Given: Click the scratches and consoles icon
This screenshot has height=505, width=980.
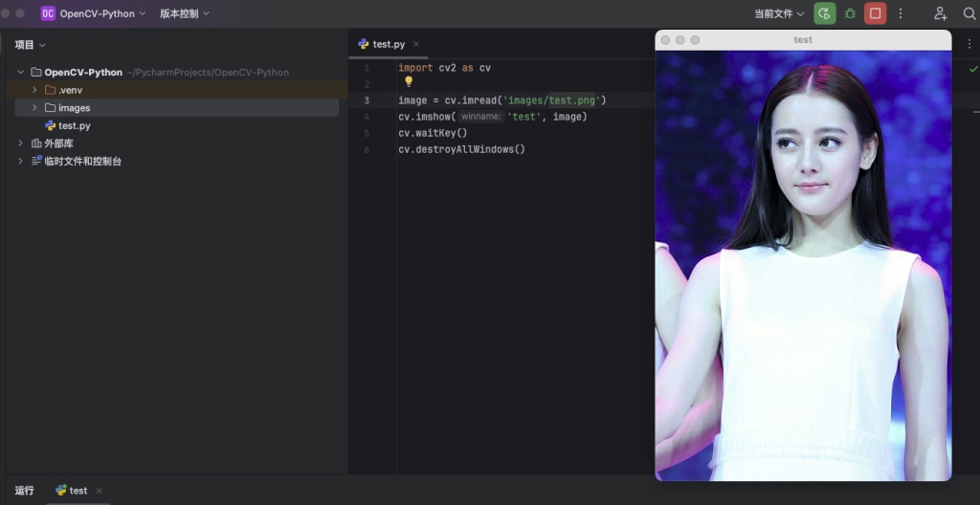Looking at the screenshot, I should pos(36,161).
